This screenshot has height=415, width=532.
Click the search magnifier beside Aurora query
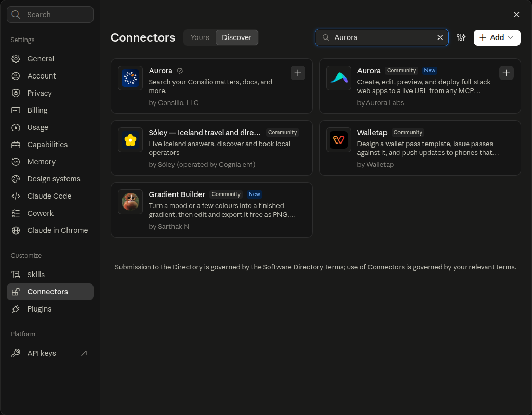tap(326, 37)
